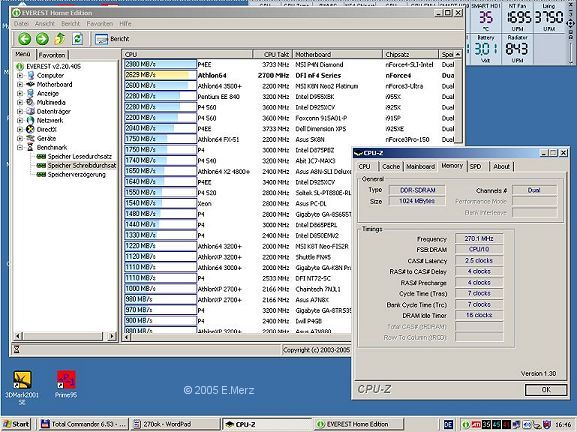This screenshot has width=577, height=432.
Task: Expand the Geräte tree node
Action: (20, 138)
